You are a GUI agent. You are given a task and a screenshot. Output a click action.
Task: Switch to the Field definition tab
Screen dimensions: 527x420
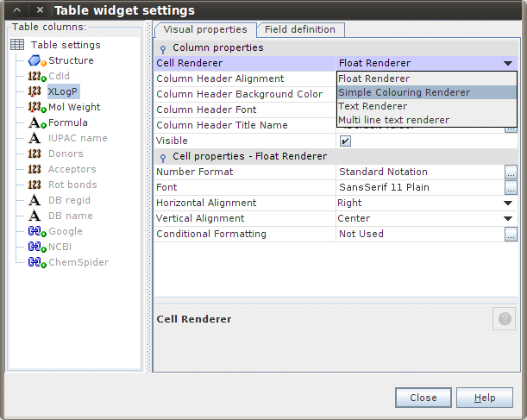click(x=300, y=29)
